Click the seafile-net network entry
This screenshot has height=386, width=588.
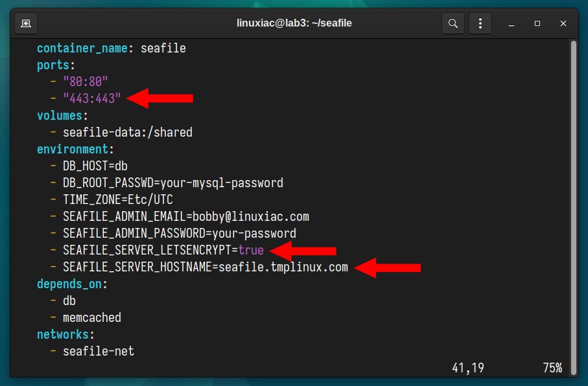(x=99, y=351)
